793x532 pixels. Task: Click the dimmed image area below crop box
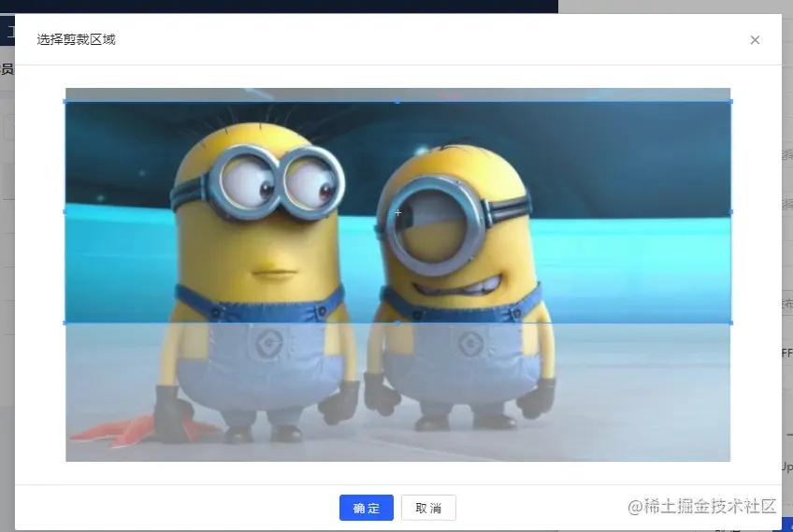[x=398, y=393]
